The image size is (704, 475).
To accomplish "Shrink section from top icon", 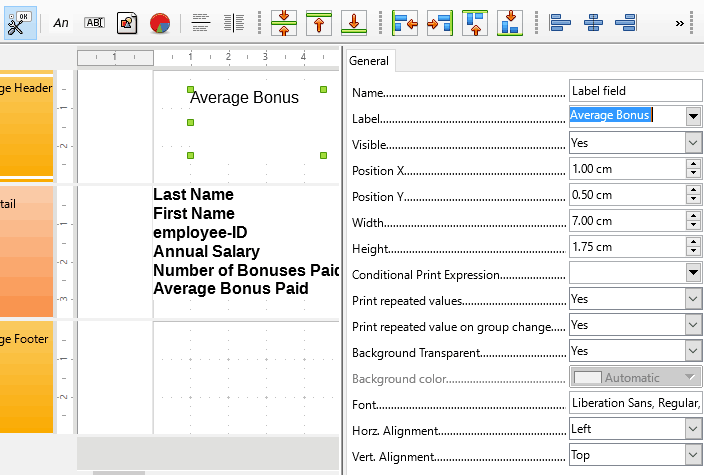I will [x=319, y=23].
